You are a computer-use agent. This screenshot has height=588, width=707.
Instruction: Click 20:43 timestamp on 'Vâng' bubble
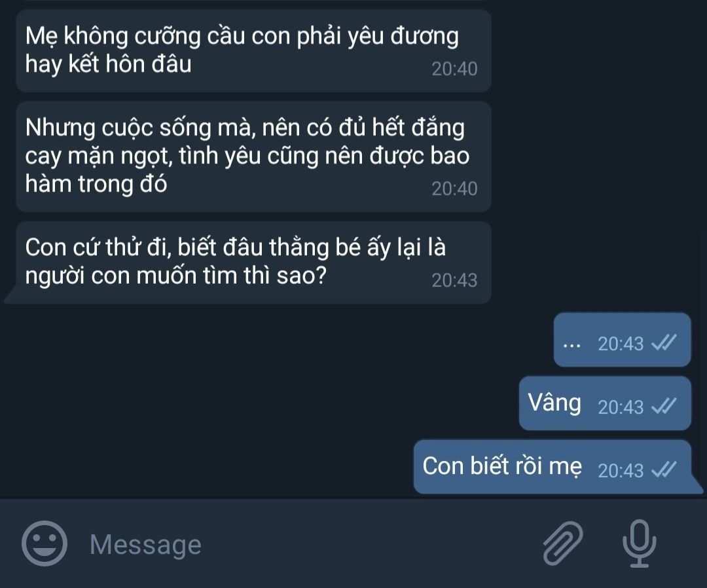point(621,407)
